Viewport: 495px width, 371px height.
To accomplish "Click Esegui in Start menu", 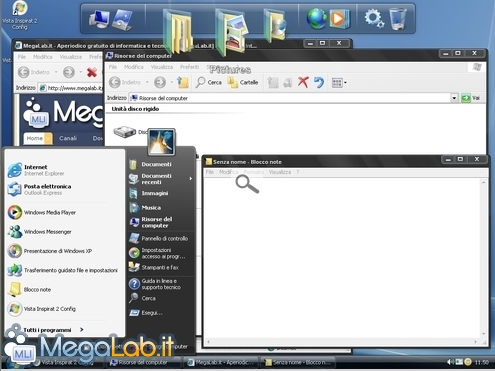I will [146, 313].
